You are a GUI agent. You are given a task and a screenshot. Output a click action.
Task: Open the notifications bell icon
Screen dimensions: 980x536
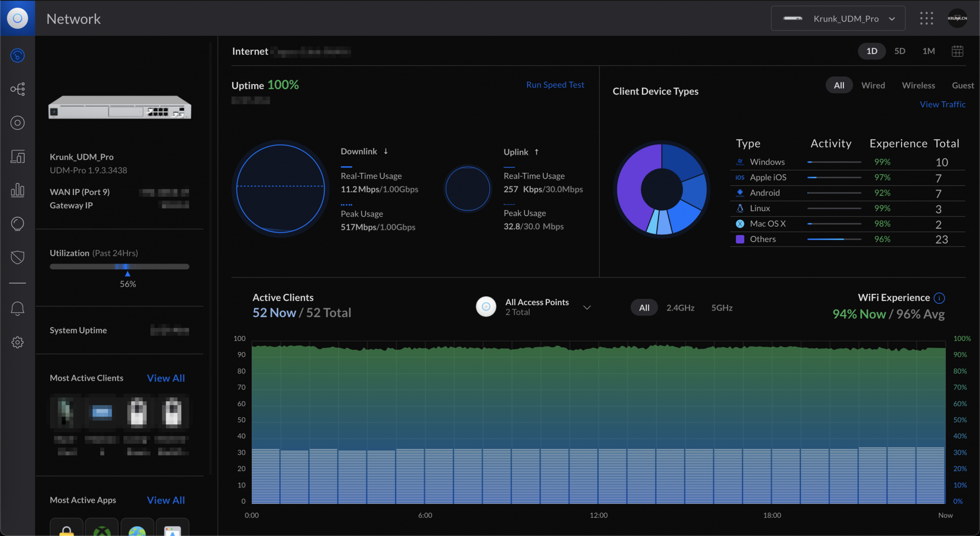click(x=18, y=309)
